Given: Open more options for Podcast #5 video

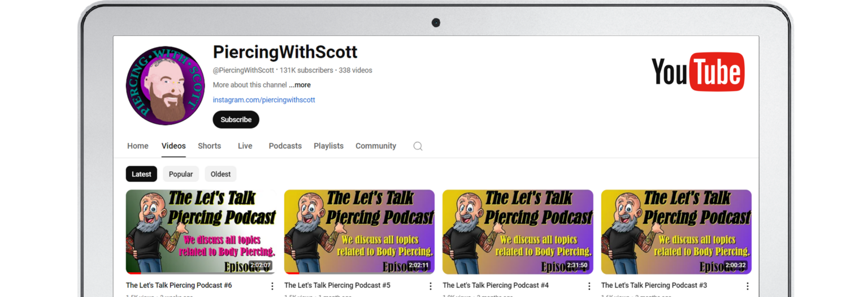Looking at the screenshot, I should [x=430, y=286].
